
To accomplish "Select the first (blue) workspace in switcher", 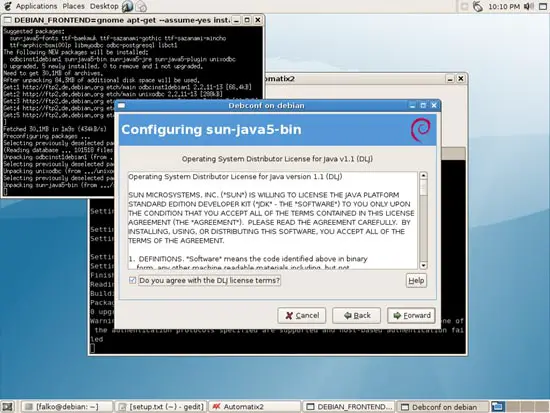I will point(498,407).
